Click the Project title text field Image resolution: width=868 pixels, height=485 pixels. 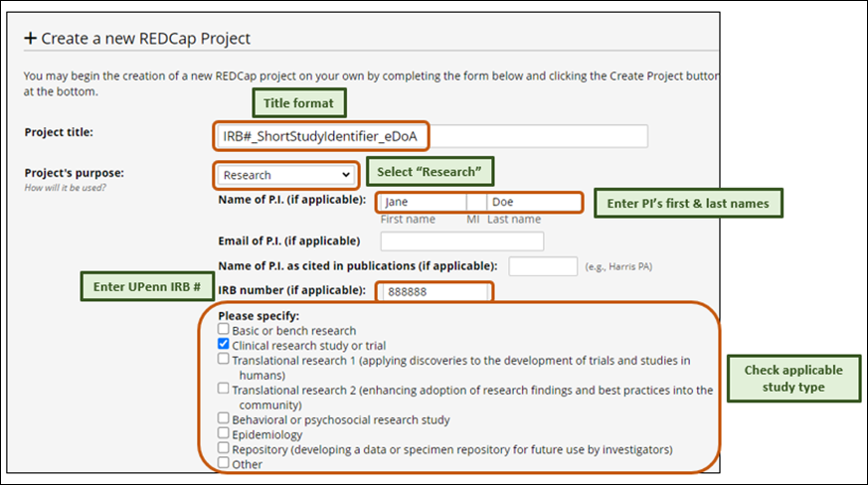[430, 136]
